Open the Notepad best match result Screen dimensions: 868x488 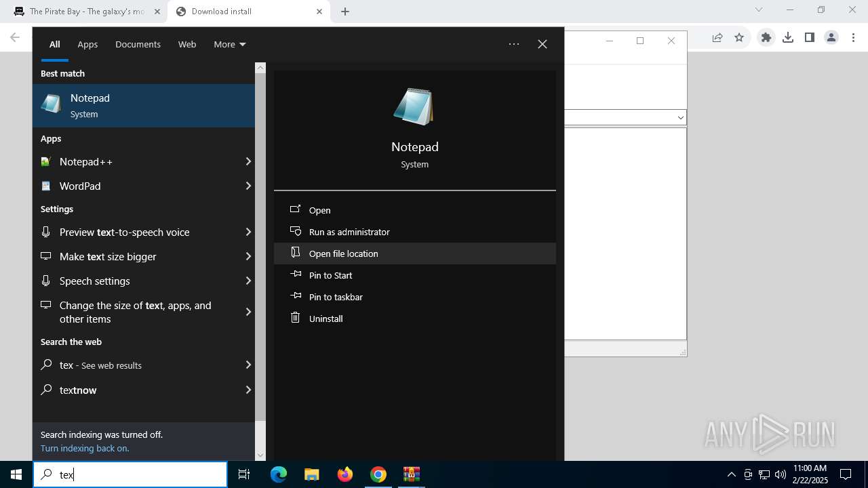144,106
